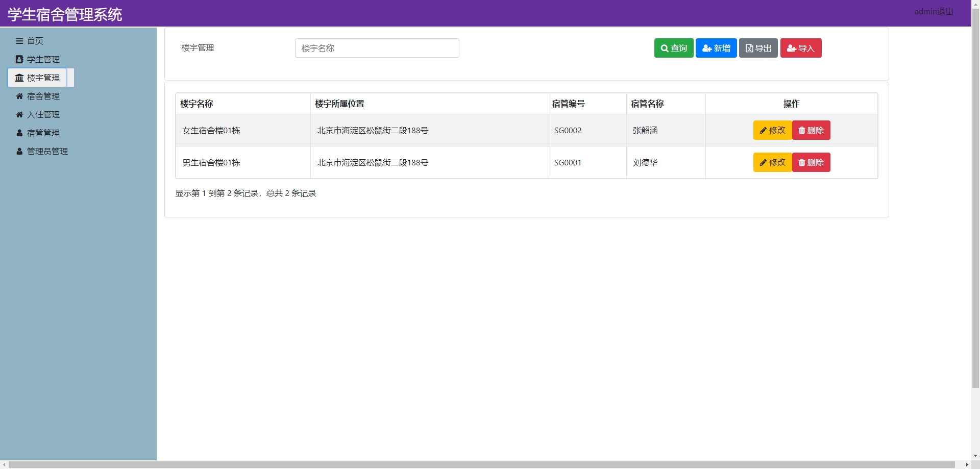Viewport: 980px width, 469px height.
Task: Select the 楼宇管理 menu entry
Action: 43,78
